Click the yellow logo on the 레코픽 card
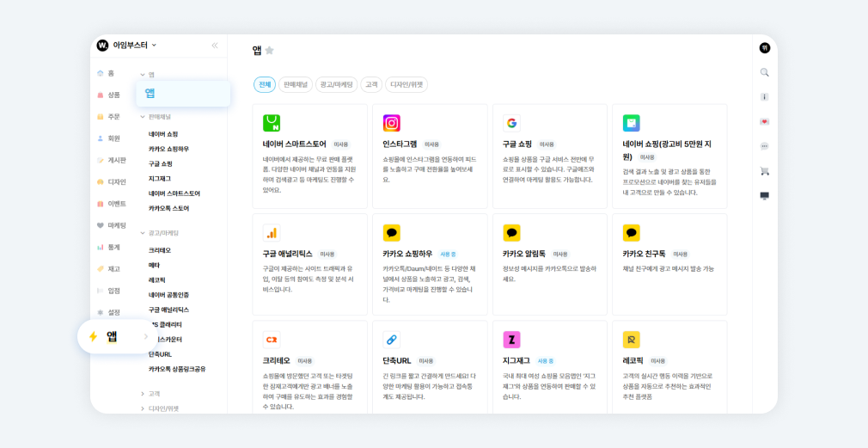Image resolution: width=868 pixels, height=448 pixels. point(631,340)
